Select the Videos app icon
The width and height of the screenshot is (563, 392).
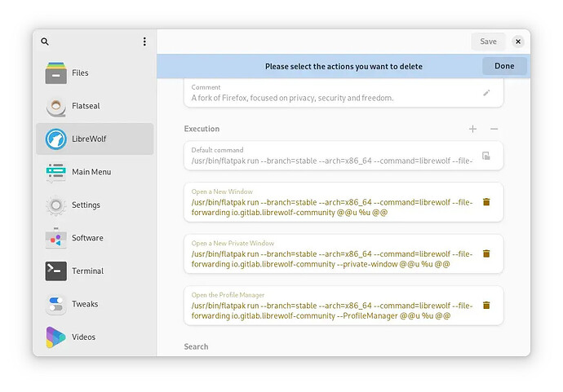pyautogui.click(x=55, y=337)
